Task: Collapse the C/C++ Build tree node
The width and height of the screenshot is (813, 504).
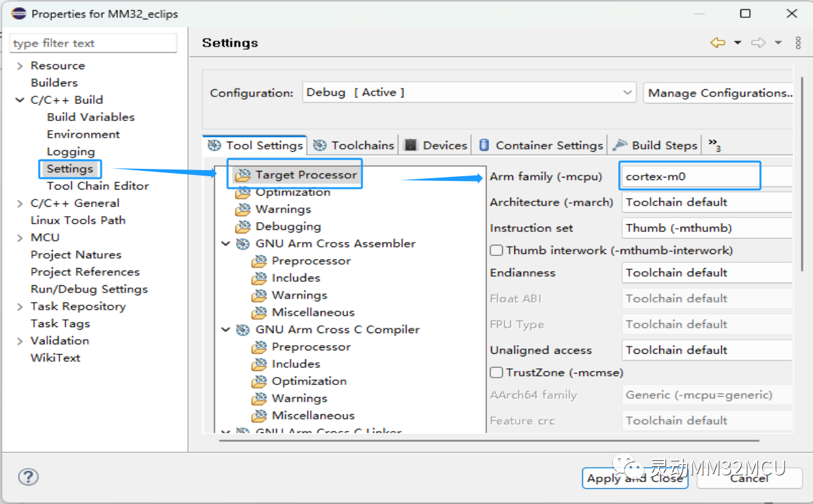Action: (19, 100)
